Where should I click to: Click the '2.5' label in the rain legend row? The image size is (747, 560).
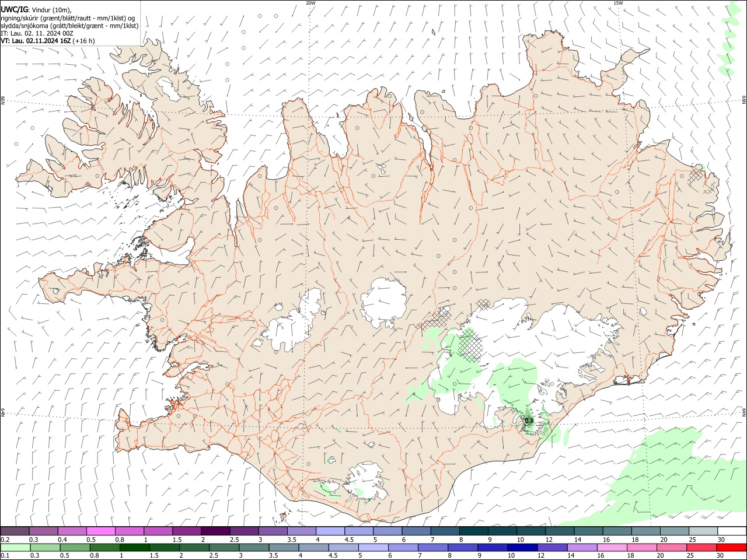point(214,556)
